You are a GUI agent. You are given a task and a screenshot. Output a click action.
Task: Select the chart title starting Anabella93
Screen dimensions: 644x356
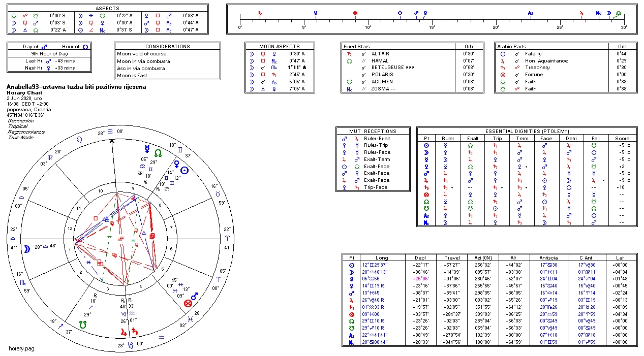point(76,87)
